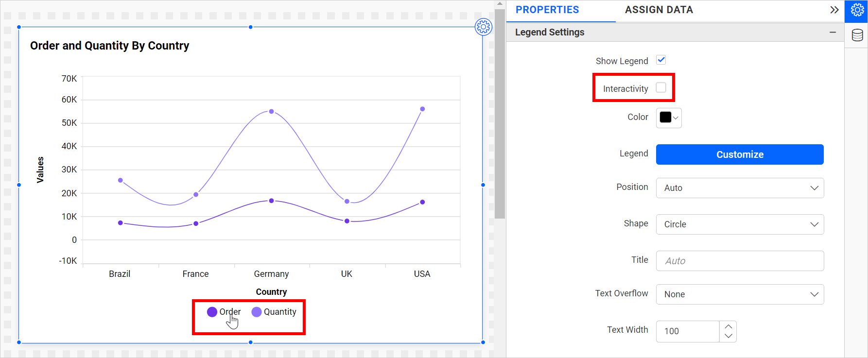The image size is (868, 358).
Task: Open the Text Overflow dropdown
Action: pyautogui.click(x=740, y=294)
